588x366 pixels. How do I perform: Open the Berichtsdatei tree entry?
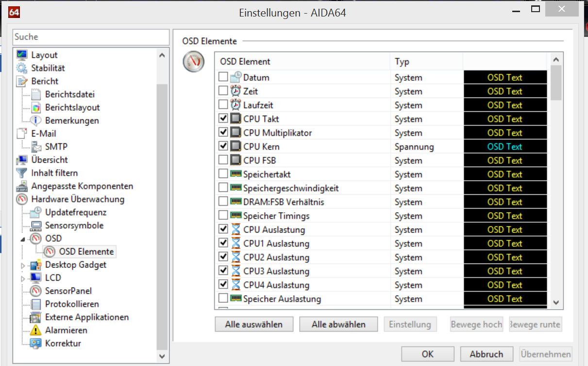(x=69, y=94)
